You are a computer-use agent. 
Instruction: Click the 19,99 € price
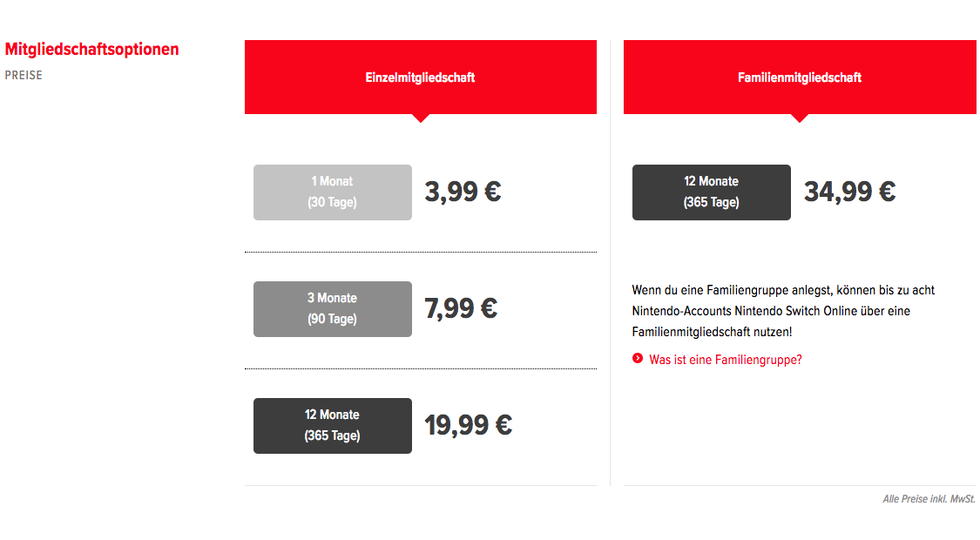(x=468, y=426)
